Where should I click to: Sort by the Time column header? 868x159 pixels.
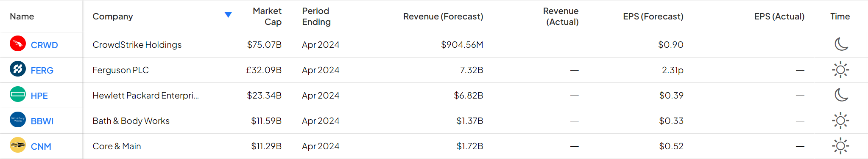[x=840, y=16]
